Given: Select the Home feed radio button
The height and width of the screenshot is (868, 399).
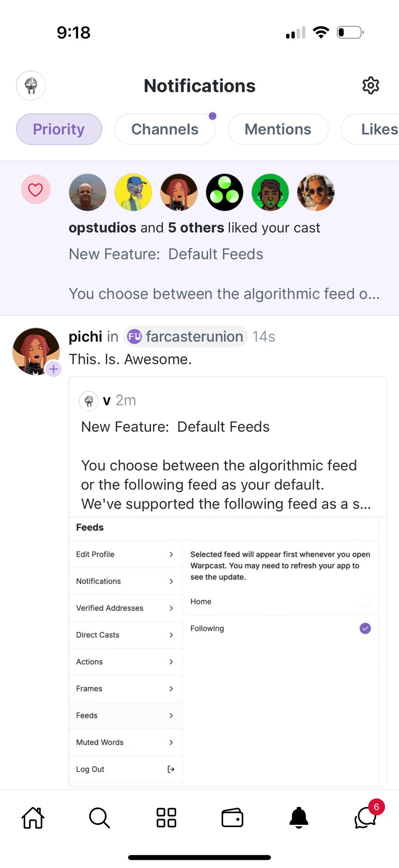Looking at the screenshot, I should (365, 602).
